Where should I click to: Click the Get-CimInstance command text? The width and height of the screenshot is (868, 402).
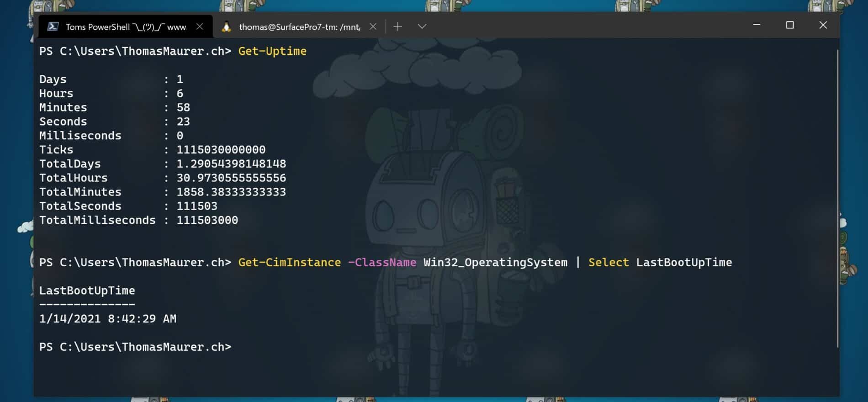point(290,263)
